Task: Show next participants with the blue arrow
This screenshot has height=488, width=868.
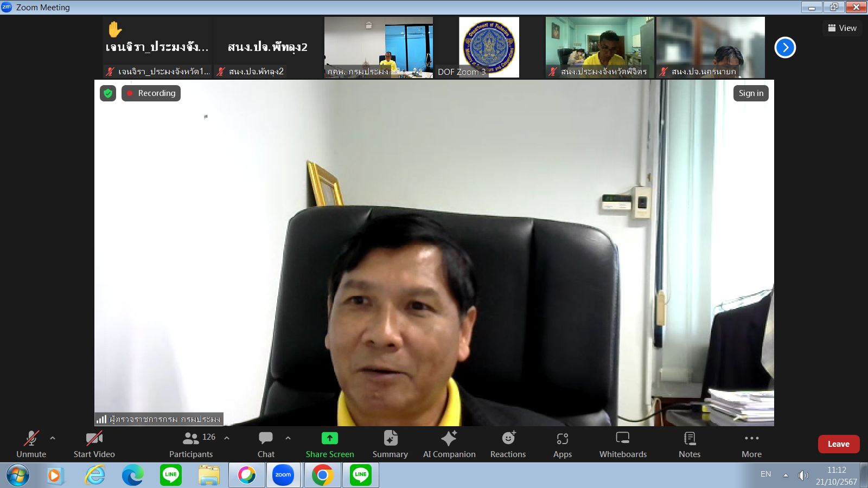Action: pos(785,47)
